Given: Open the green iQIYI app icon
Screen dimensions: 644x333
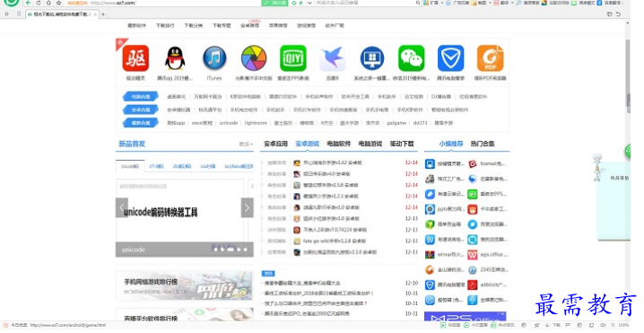Looking at the screenshot, I should pos(293,58).
